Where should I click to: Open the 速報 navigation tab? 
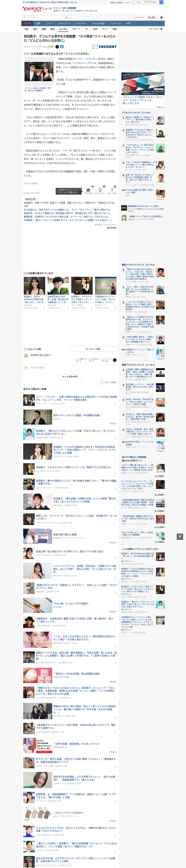click(38, 24)
